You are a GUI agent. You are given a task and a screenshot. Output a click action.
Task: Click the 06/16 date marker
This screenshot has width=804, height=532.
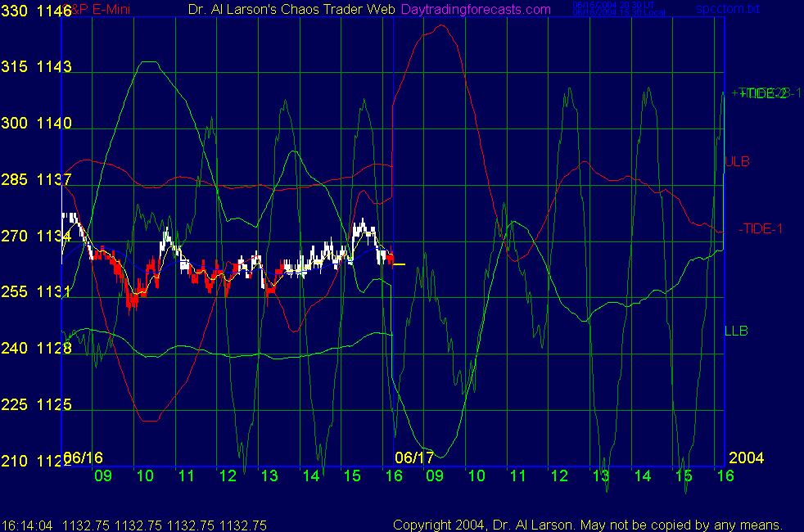tap(84, 458)
